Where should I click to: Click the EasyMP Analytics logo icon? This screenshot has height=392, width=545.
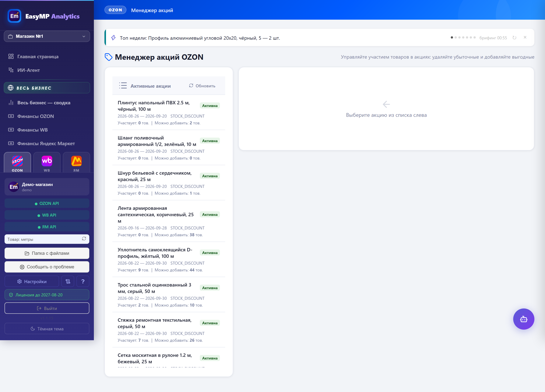tap(14, 16)
